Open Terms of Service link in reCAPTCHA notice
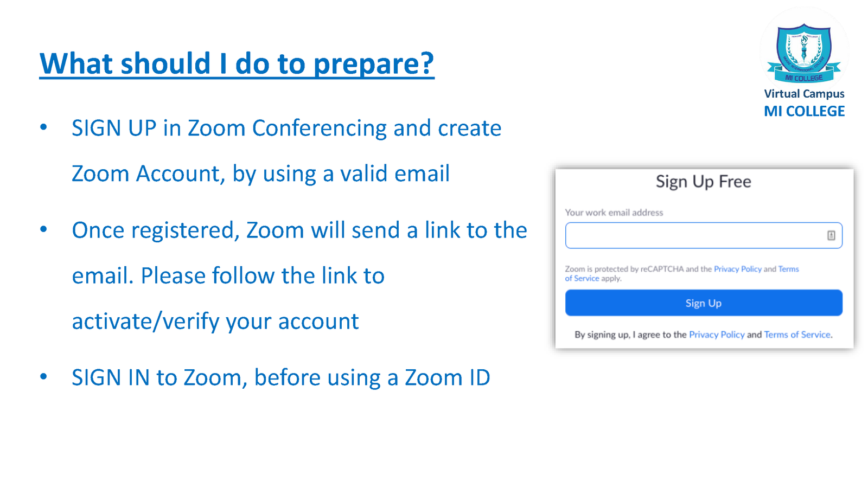 (682, 273)
